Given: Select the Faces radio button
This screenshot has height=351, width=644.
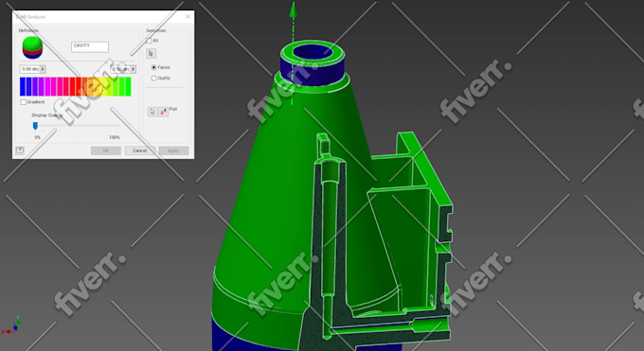Looking at the screenshot, I should tap(154, 67).
